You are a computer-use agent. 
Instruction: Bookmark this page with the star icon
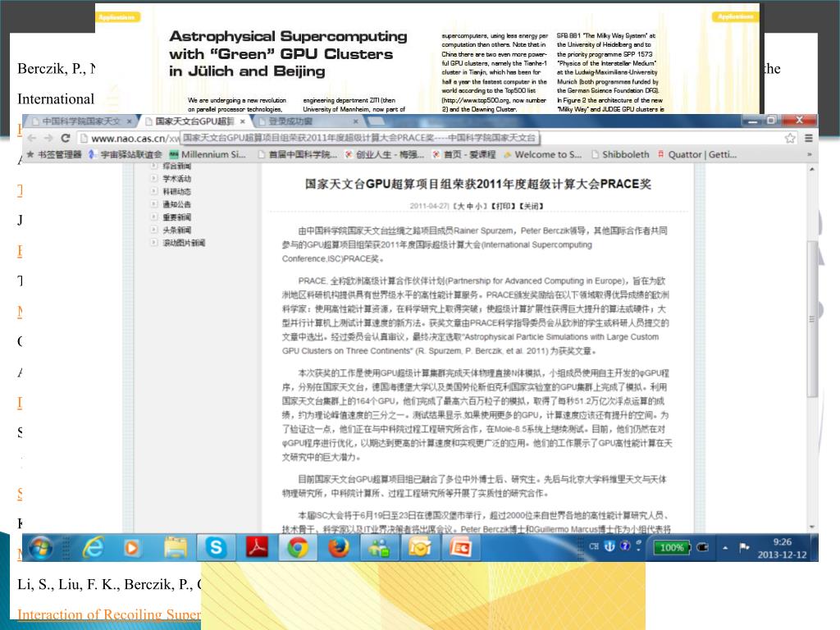coord(790,138)
